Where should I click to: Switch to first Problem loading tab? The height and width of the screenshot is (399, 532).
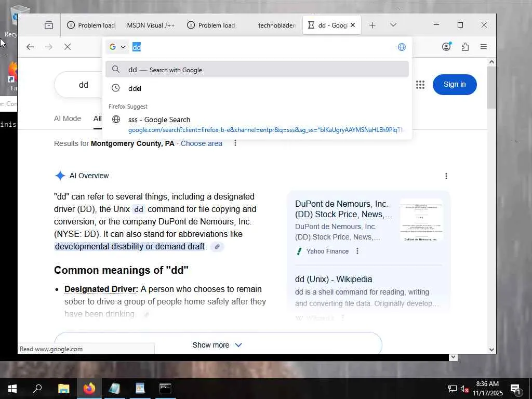click(x=91, y=25)
